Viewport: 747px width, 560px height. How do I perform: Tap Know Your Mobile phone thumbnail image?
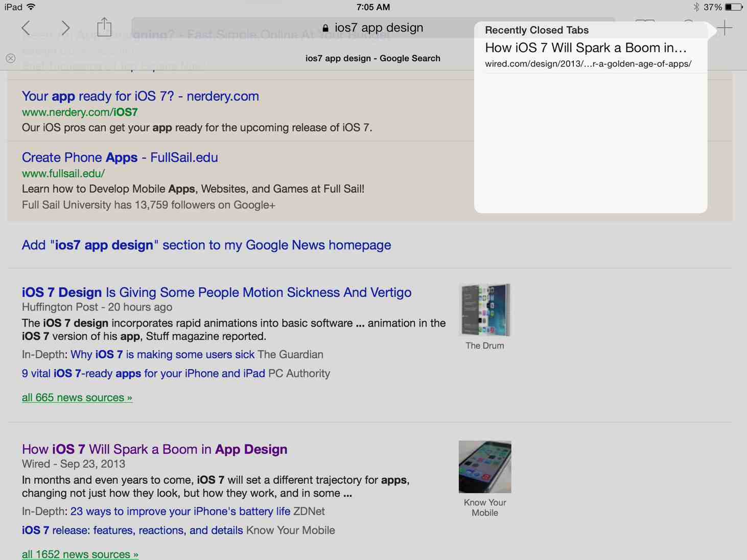click(x=485, y=467)
